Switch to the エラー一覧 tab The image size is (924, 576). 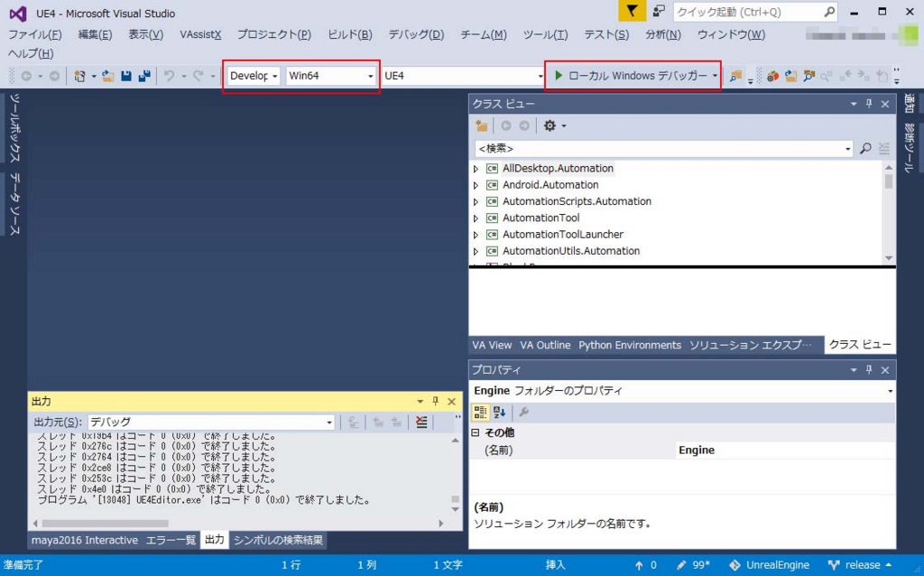(171, 540)
